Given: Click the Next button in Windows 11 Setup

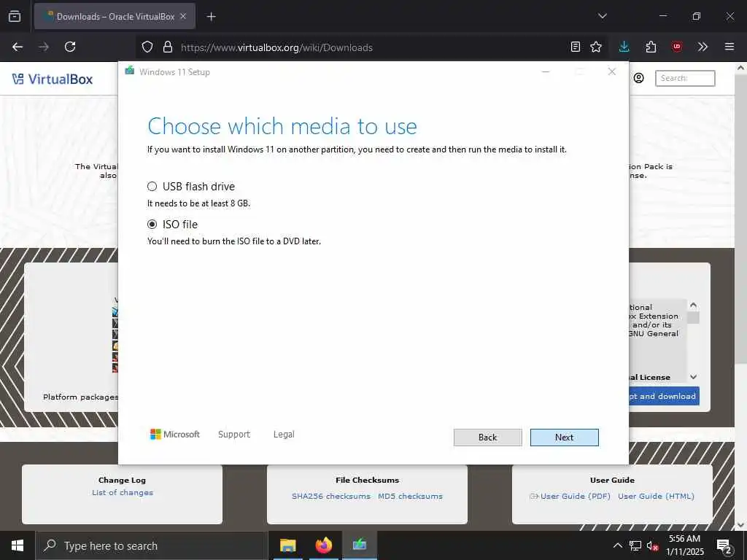Looking at the screenshot, I should [564, 437].
